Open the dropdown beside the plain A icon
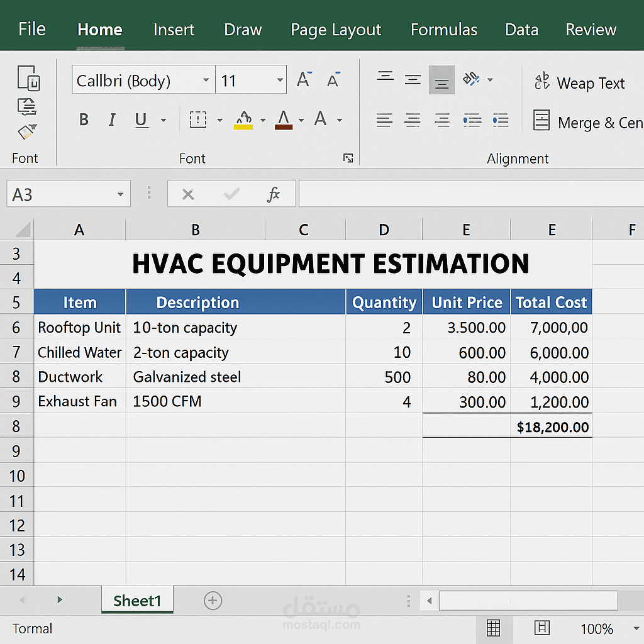This screenshot has height=644, width=644. click(x=340, y=120)
